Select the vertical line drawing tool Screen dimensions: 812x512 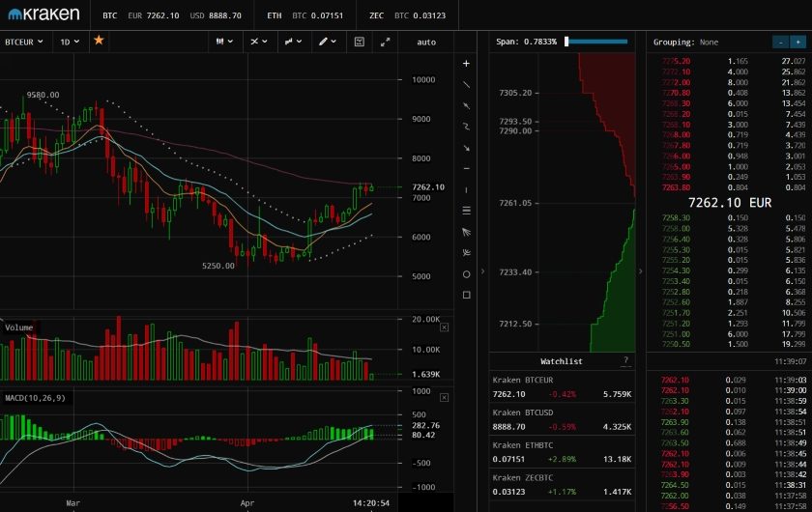click(x=466, y=190)
